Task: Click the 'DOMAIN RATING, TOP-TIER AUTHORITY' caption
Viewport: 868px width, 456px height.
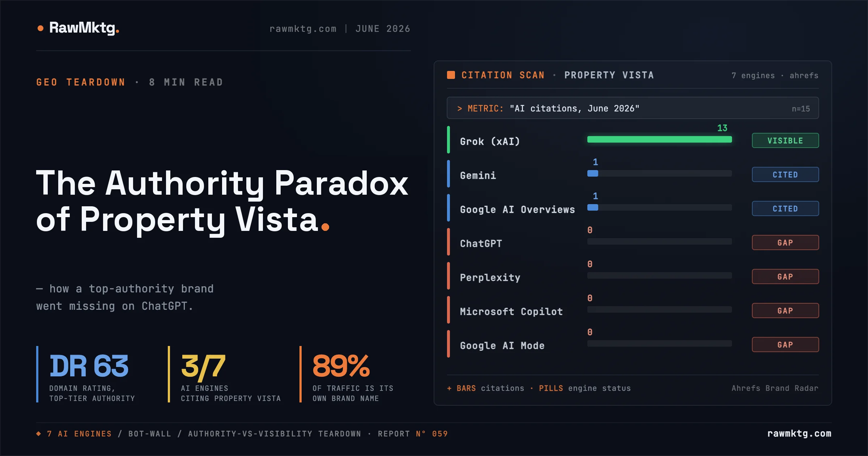Action: [92, 393]
